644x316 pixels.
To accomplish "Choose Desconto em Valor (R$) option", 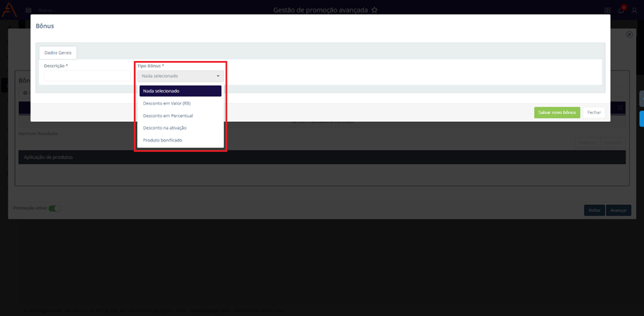I will click(x=167, y=103).
